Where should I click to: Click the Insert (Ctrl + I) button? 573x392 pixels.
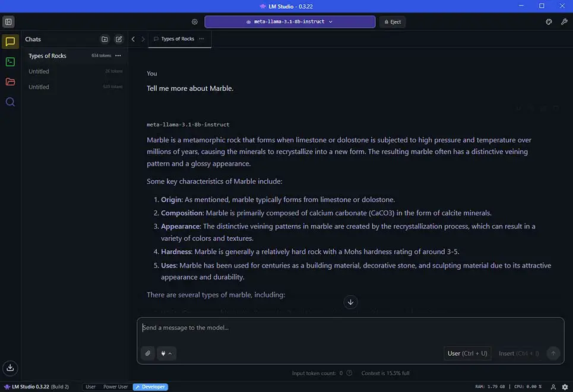tap(518, 353)
